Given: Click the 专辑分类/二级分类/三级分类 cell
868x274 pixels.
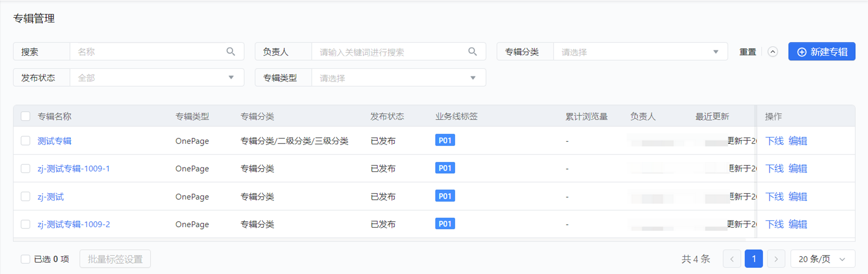Looking at the screenshot, I should coord(295,141).
